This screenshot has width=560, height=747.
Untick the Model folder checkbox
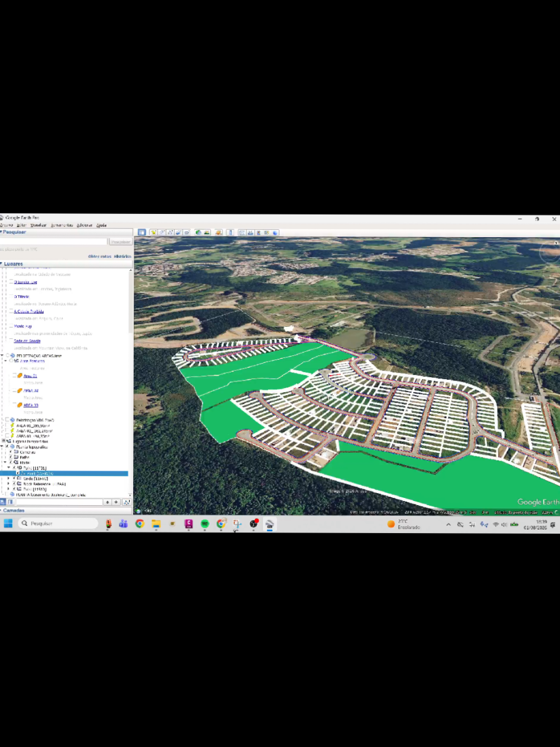point(10,462)
